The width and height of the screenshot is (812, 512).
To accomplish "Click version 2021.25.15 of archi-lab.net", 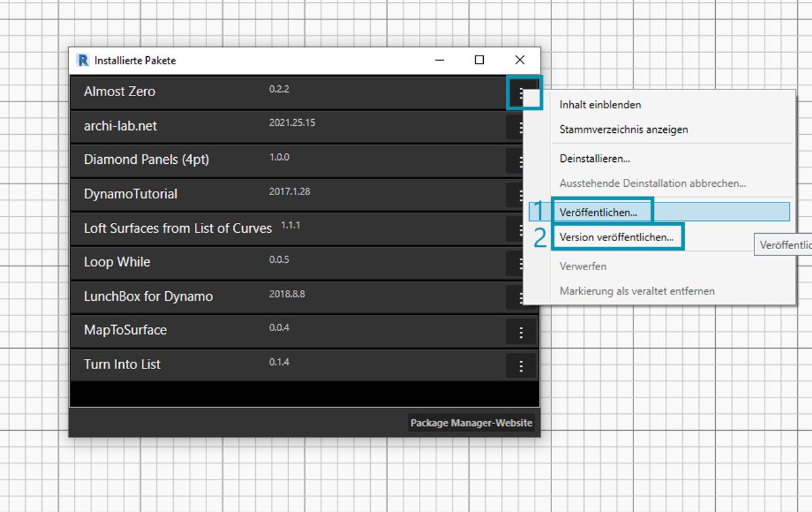I will click(292, 123).
